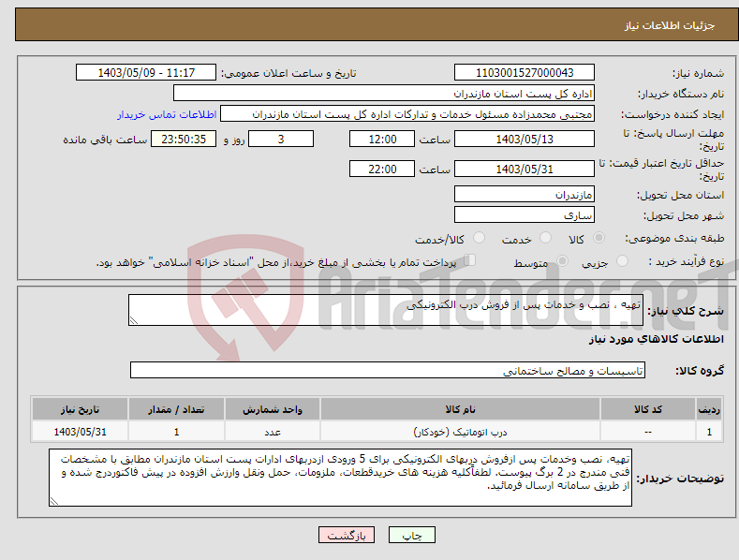Click the واحد شمارش column header

click(x=273, y=409)
